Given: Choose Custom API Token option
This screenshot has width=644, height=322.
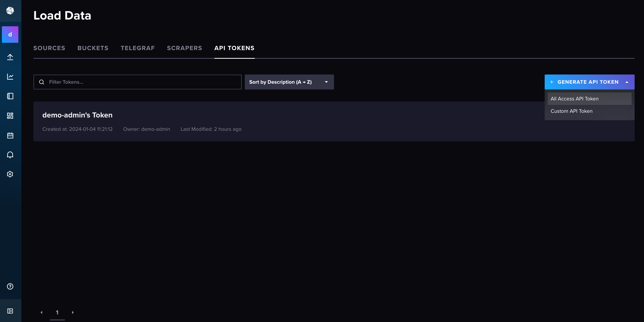Looking at the screenshot, I should (571, 111).
